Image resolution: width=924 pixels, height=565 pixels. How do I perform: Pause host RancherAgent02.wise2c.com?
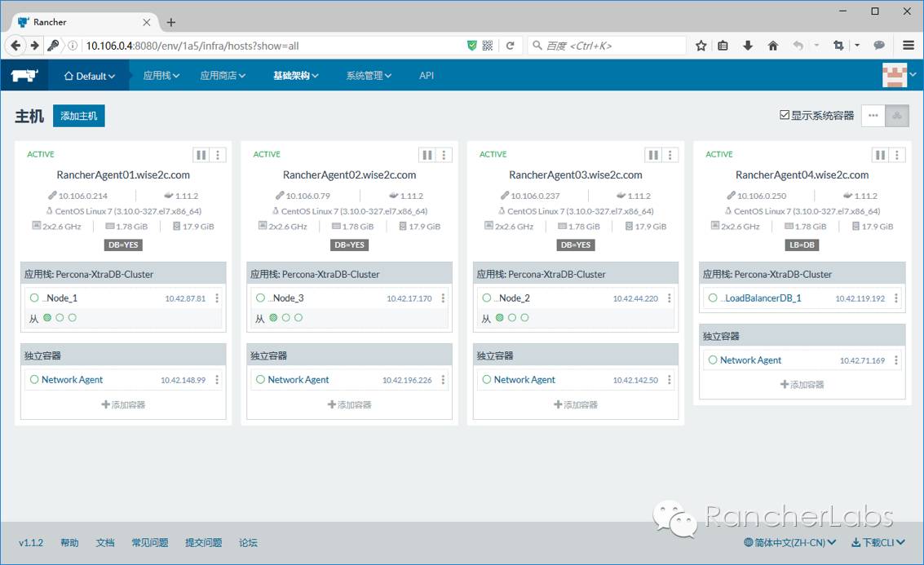coord(427,155)
